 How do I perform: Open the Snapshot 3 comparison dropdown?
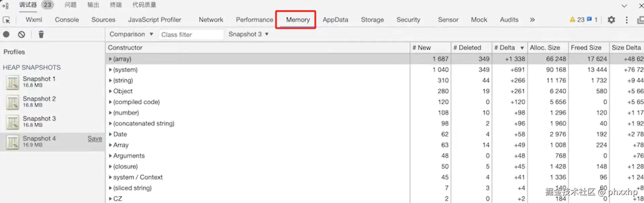(x=248, y=34)
